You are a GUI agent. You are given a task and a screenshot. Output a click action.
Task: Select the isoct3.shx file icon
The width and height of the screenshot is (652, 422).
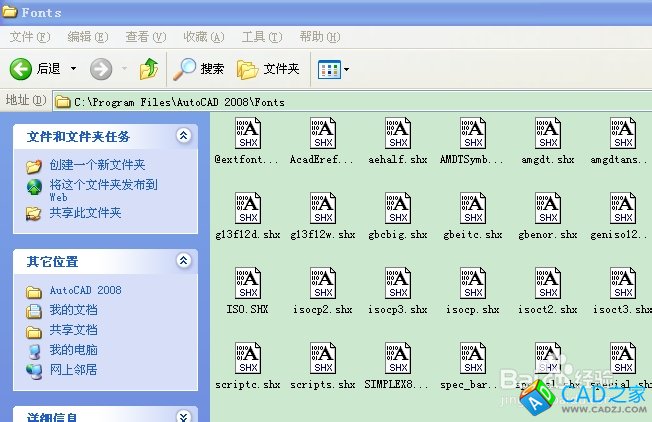click(623, 283)
